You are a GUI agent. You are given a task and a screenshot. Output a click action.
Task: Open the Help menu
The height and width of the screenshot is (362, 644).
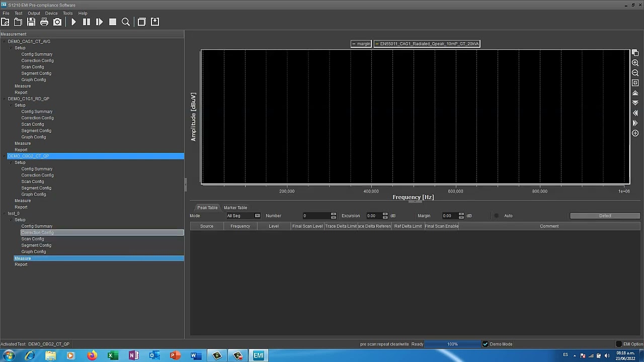83,13
